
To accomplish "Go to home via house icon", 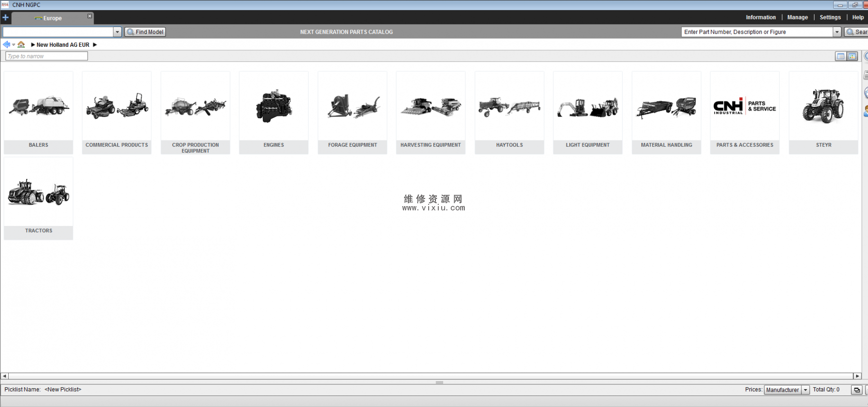I will (21, 44).
